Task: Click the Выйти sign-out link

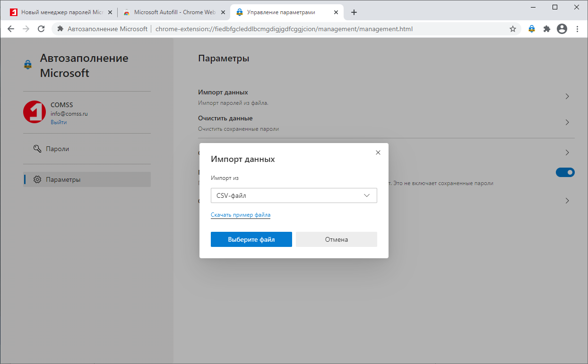Action: [59, 122]
